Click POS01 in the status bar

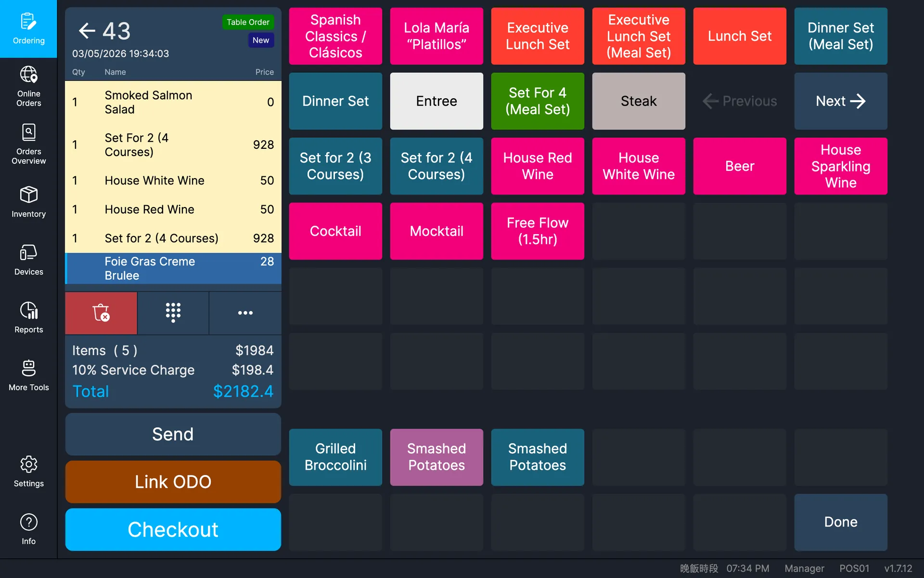click(854, 568)
